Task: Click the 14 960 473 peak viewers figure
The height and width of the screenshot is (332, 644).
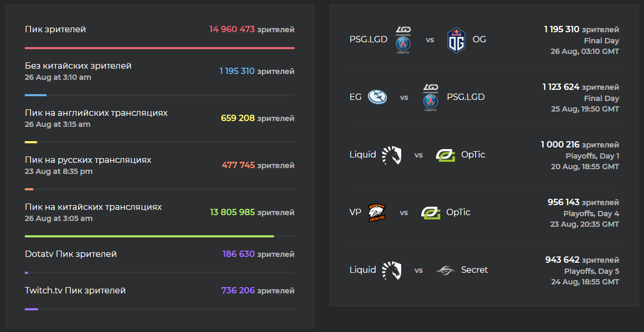Action: point(232,30)
